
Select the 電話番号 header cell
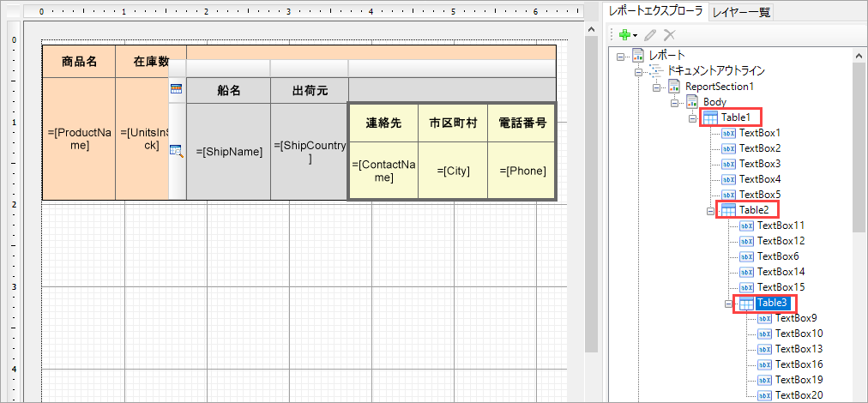pyautogui.click(x=522, y=123)
